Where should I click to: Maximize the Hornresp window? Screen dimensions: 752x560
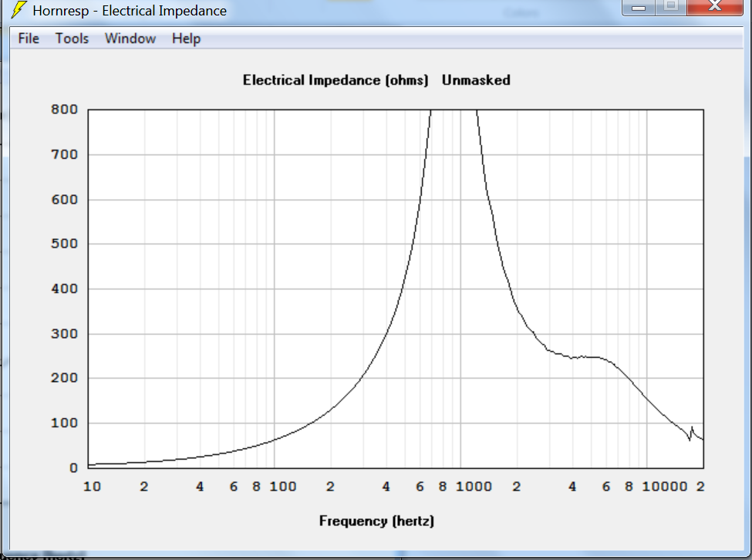(671, 7)
